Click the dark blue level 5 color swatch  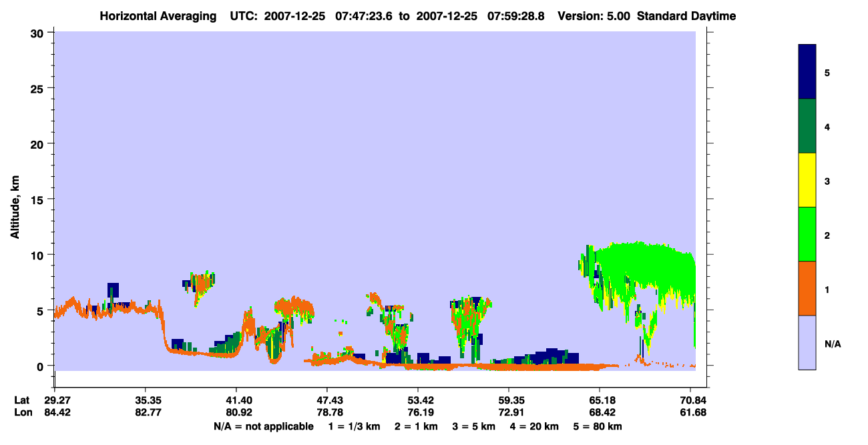pyautogui.click(x=807, y=71)
